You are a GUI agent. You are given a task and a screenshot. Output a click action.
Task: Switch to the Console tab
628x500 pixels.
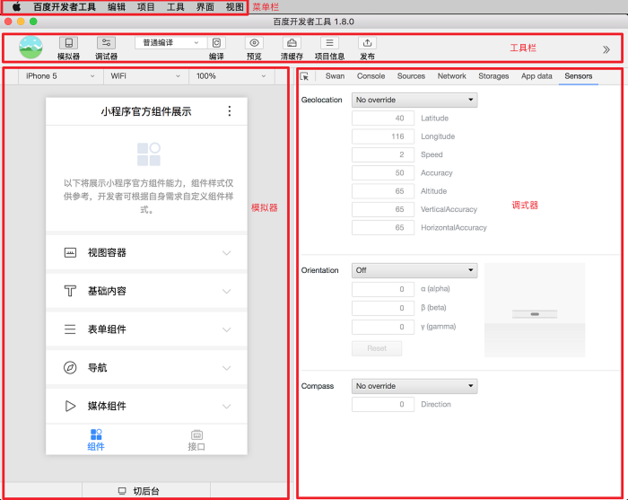click(x=371, y=76)
